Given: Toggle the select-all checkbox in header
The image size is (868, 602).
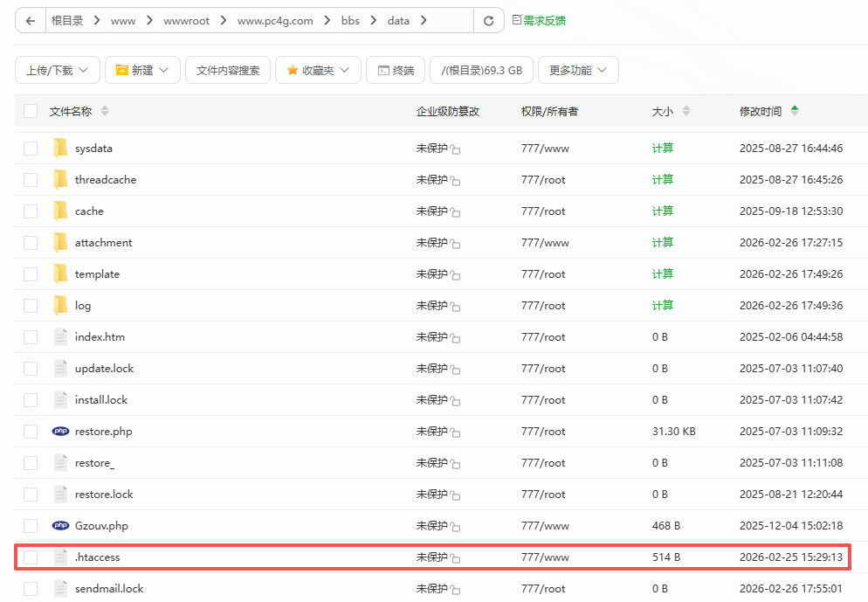Looking at the screenshot, I should [31, 111].
